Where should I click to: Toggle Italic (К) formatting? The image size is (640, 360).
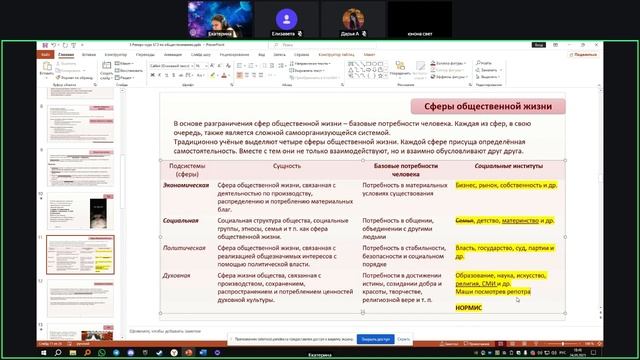coord(159,75)
